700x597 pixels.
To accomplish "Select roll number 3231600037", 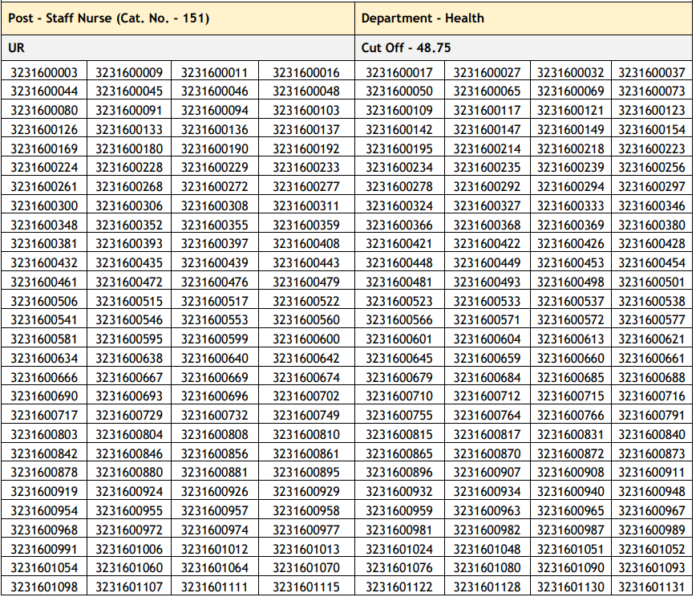I will point(652,73).
